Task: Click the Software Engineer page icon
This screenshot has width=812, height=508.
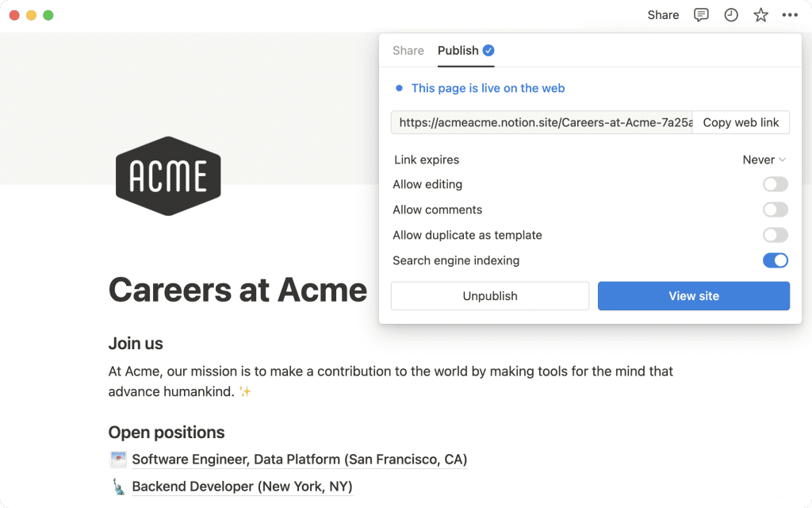Action: (x=118, y=460)
